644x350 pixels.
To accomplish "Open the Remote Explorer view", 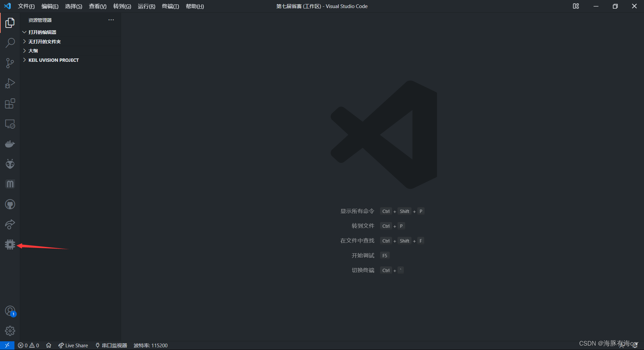I will click(x=10, y=124).
